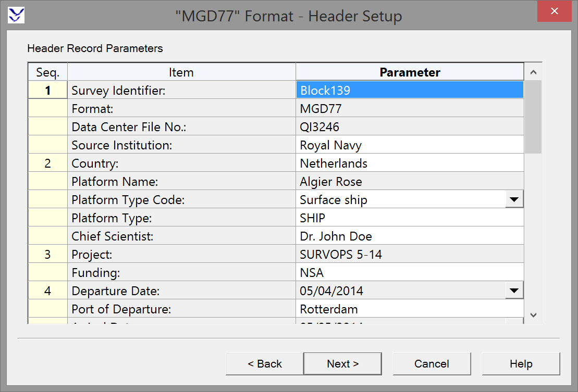The height and width of the screenshot is (392, 578).
Task: Edit the Chief Scientist field
Action: coord(409,236)
